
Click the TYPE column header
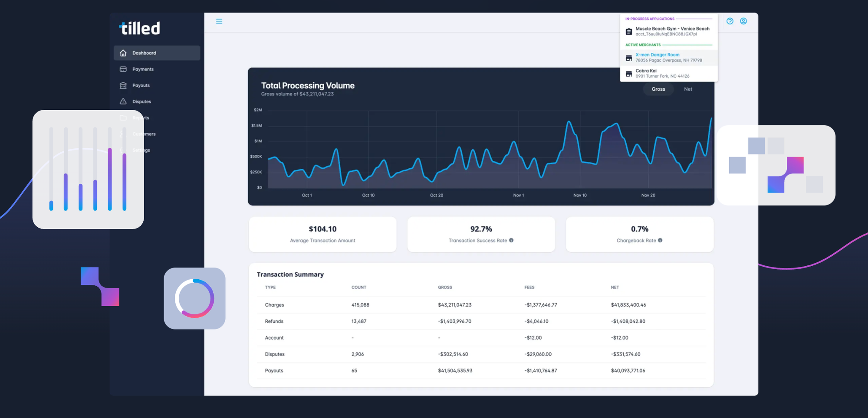tap(270, 287)
